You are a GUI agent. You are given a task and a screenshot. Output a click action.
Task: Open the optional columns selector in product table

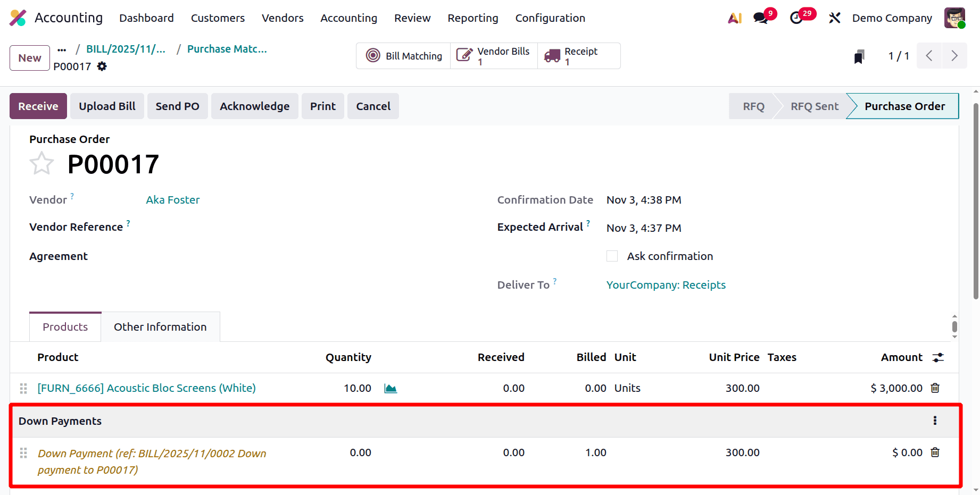coord(937,357)
